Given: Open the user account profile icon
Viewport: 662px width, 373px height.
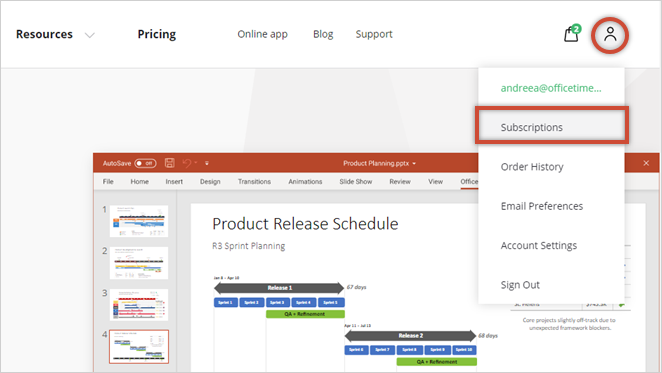Looking at the screenshot, I should (x=610, y=34).
